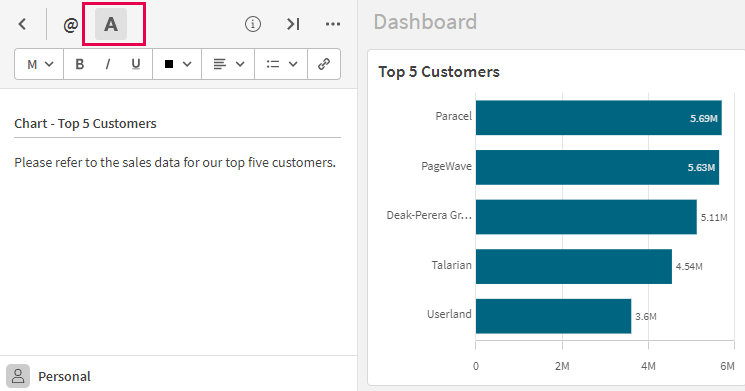745x391 pixels.
Task: Open note details via the info icon
Action: click(253, 24)
